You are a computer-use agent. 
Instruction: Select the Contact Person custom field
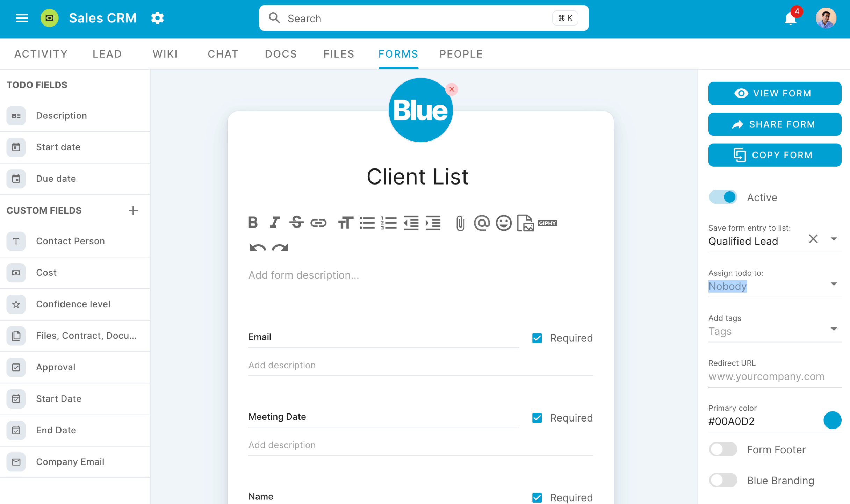[75, 241]
